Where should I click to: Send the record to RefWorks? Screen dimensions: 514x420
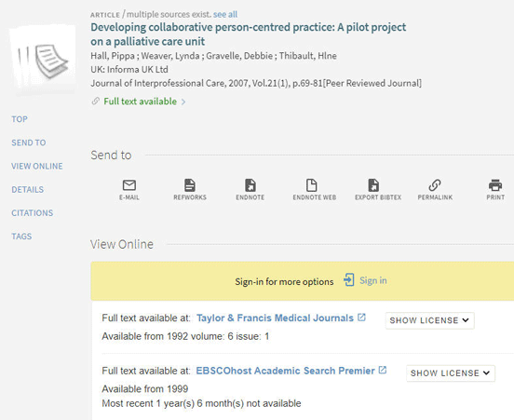click(190, 185)
